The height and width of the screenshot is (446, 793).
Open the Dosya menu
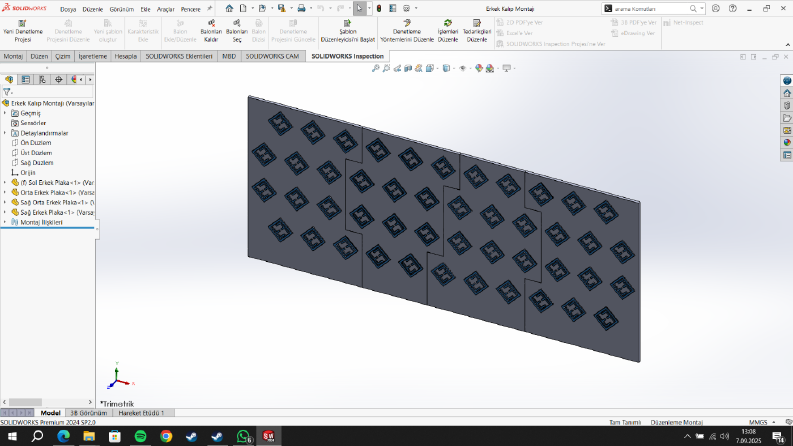tap(68, 9)
